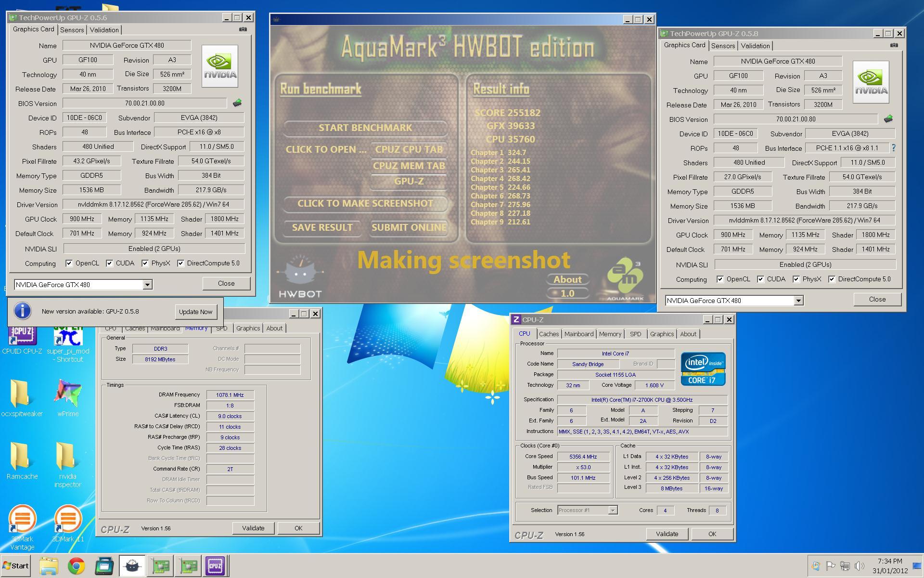Click Validate in CPU-Z CPU window
924x578 pixels.
tap(667, 534)
